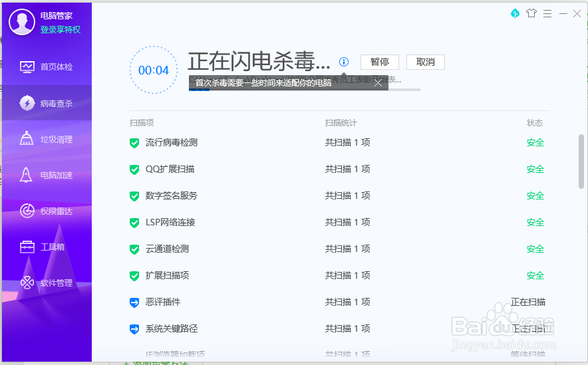The width and height of the screenshot is (588, 365).
Task: Click green shield for 云通道检测
Action: (134, 249)
